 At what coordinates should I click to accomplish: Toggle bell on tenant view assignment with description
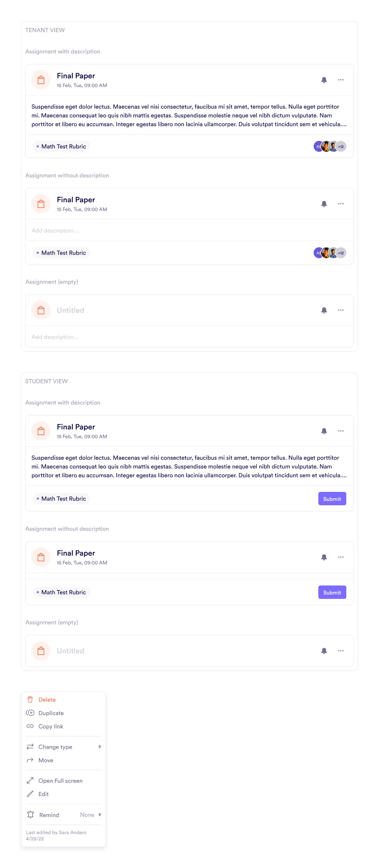point(324,80)
